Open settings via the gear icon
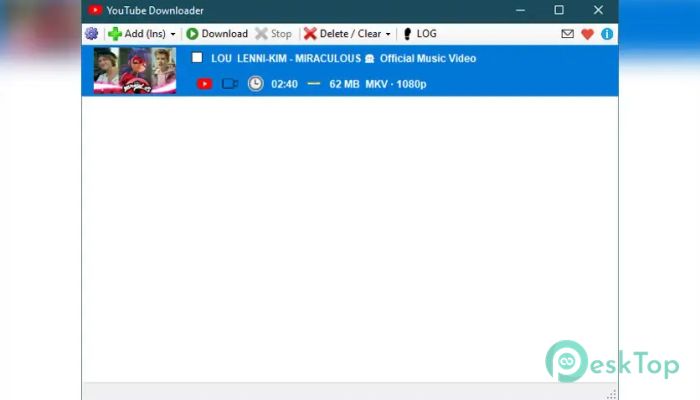The width and height of the screenshot is (700, 400). pyautogui.click(x=92, y=33)
